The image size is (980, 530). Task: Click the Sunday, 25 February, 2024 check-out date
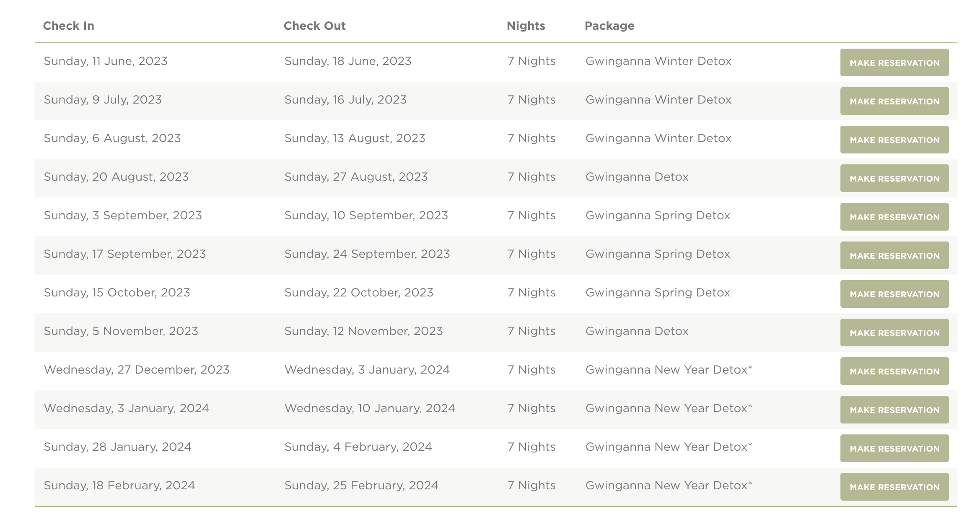pos(361,486)
